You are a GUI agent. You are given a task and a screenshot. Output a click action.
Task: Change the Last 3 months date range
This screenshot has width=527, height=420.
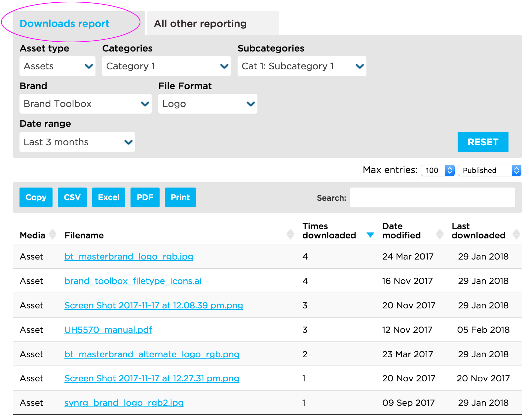point(77,142)
